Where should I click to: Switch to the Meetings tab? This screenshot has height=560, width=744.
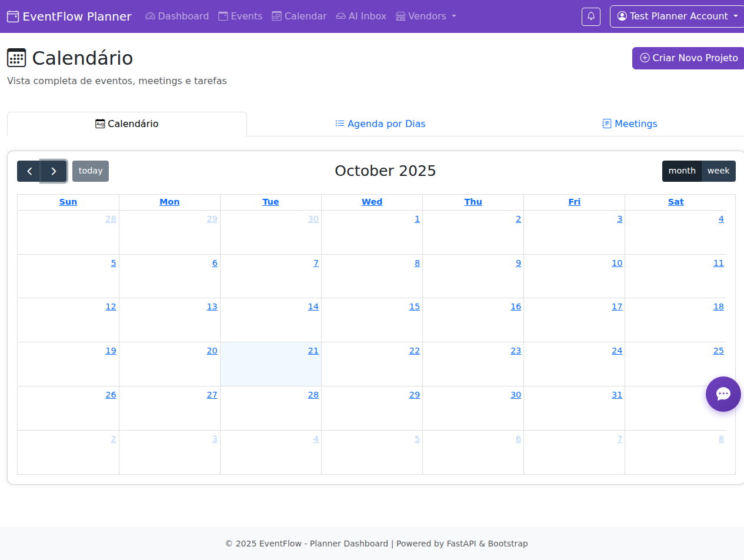click(x=630, y=124)
